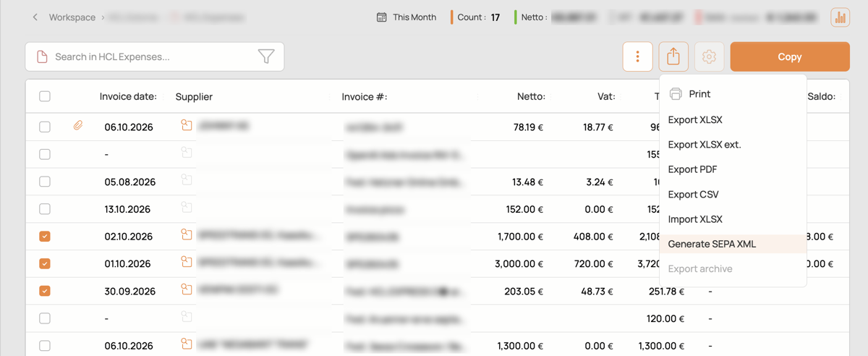The height and width of the screenshot is (356, 868).
Task: Click supplier icon in 78.19 € row
Action: click(187, 125)
